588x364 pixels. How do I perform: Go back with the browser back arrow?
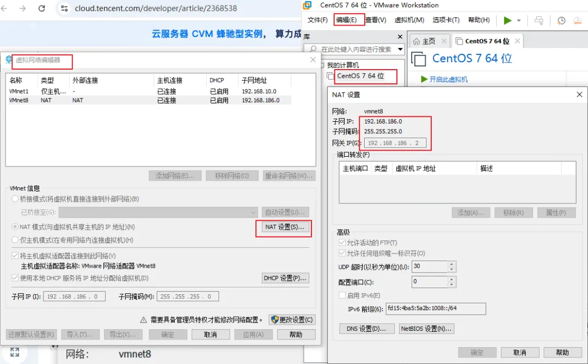click(x=4, y=8)
